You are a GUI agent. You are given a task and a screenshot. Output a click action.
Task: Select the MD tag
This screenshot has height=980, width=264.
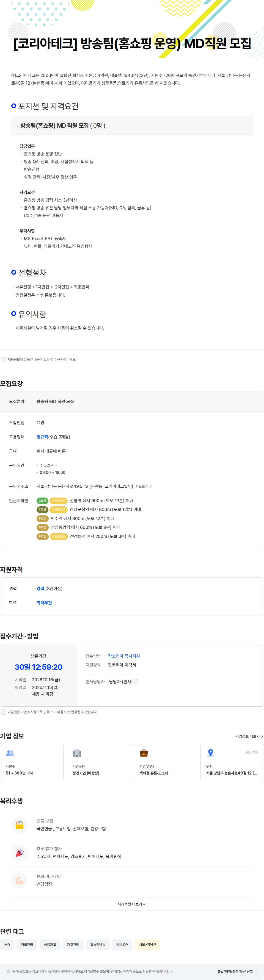(7, 945)
